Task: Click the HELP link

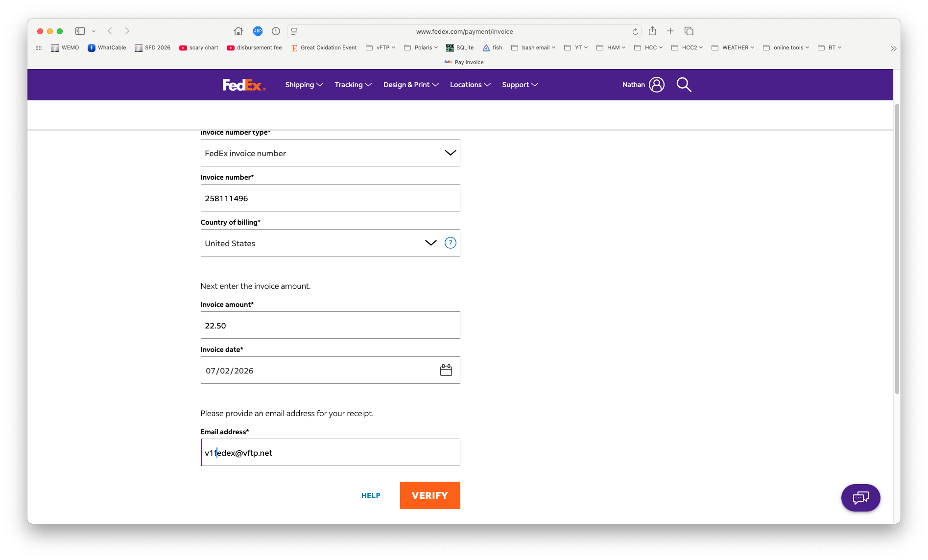Action: [x=371, y=495]
